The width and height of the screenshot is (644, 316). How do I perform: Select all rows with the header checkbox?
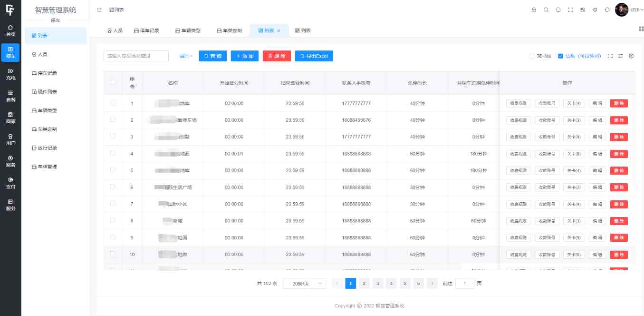(113, 82)
